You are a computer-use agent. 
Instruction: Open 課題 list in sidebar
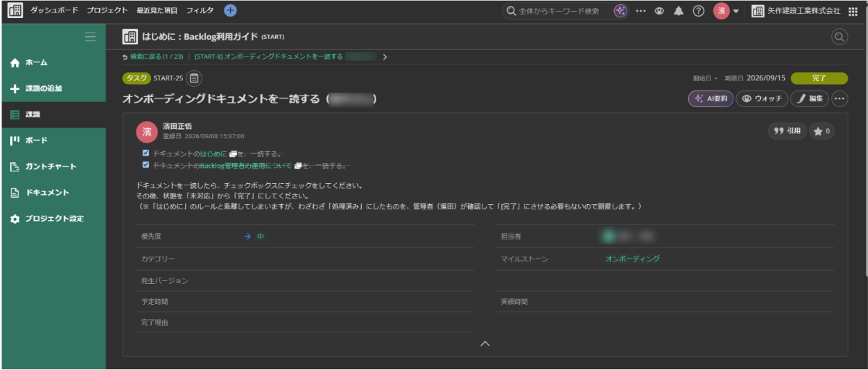click(x=54, y=114)
